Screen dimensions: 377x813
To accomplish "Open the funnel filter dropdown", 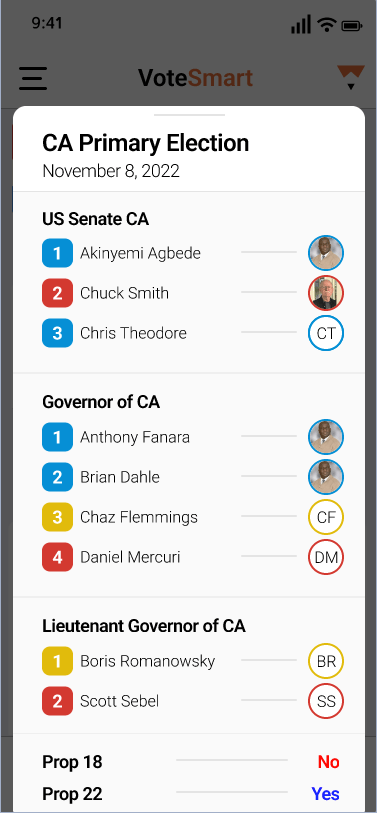I will 351,77.
